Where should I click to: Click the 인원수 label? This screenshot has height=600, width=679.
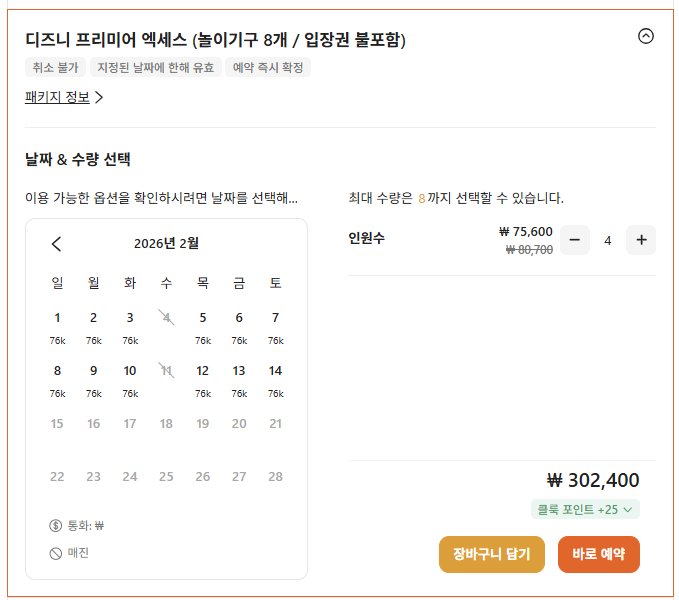[366, 238]
